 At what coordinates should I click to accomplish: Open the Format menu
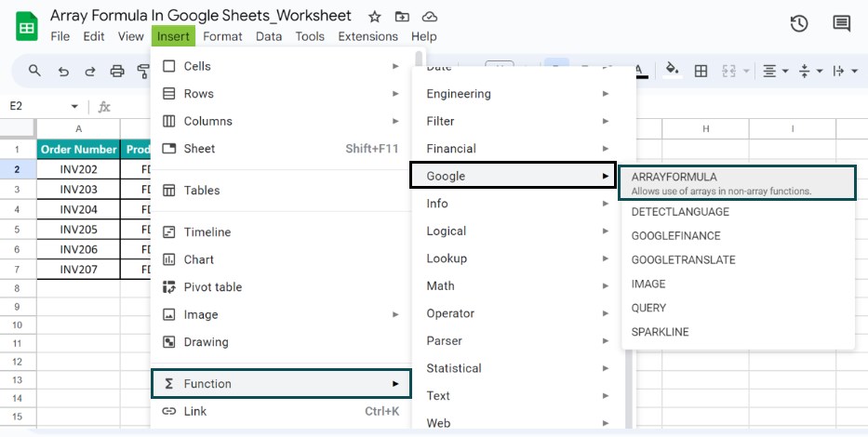click(222, 36)
